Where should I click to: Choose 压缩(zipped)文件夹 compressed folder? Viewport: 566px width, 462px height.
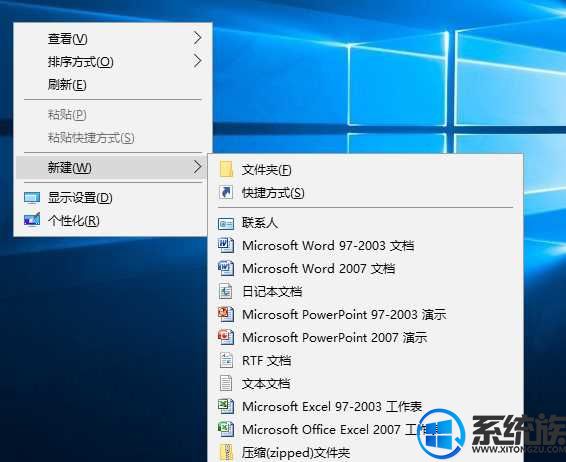[x=365, y=452]
